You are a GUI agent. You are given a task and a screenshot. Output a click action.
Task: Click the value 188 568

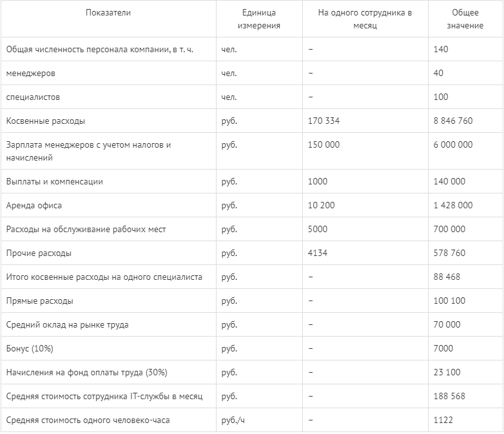pyautogui.click(x=449, y=396)
